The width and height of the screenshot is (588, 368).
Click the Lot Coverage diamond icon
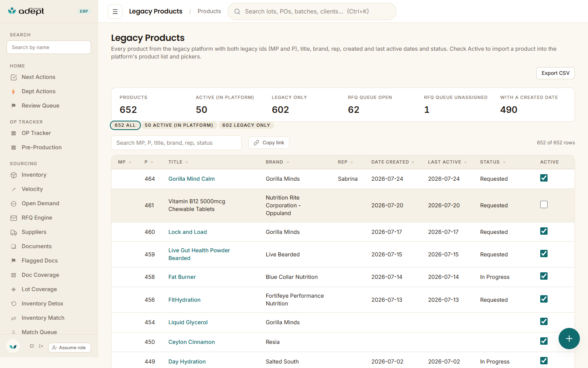pyautogui.click(x=13, y=289)
